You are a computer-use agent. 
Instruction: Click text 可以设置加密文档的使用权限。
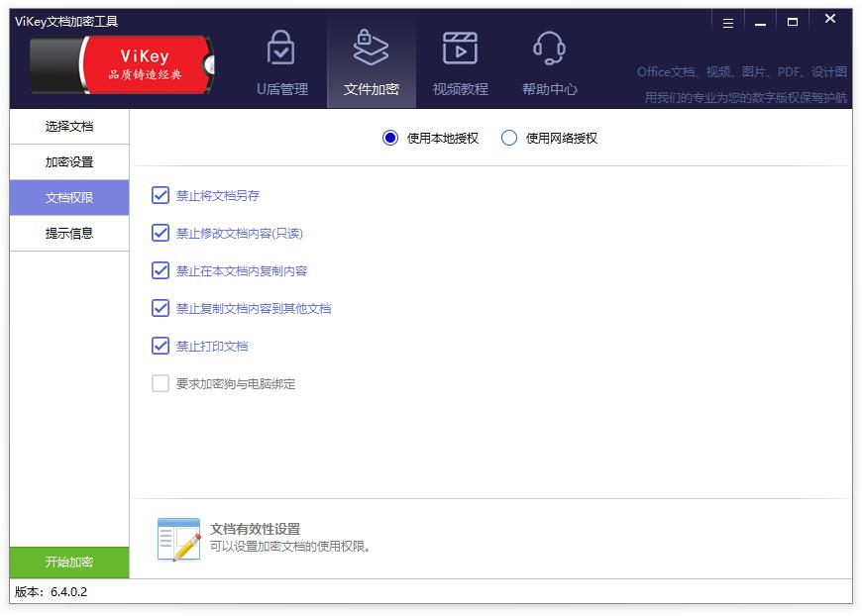[291, 547]
